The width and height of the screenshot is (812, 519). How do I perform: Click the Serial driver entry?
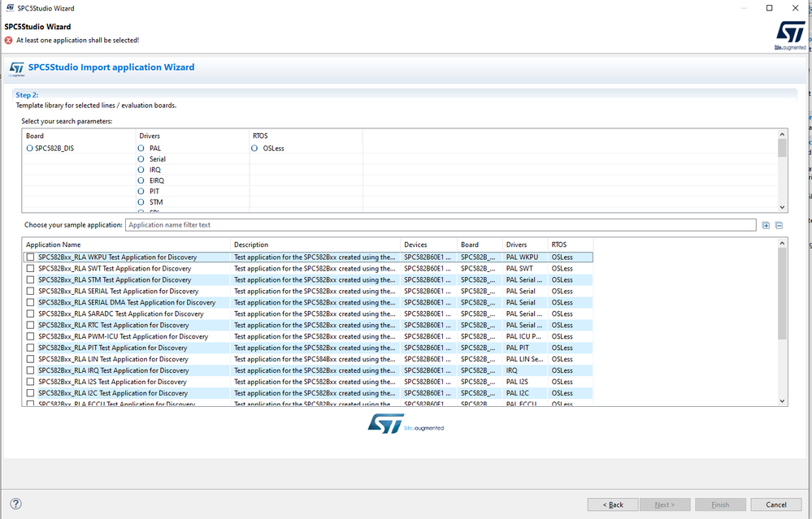coord(158,159)
